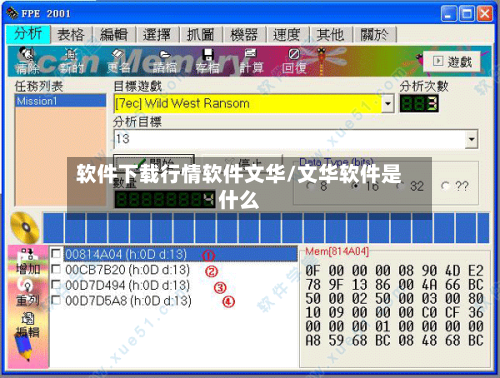Image resolution: width=500 pixels, height=378 pixels.
Task: Switch to the 速度 tab
Action: pyautogui.click(x=287, y=34)
